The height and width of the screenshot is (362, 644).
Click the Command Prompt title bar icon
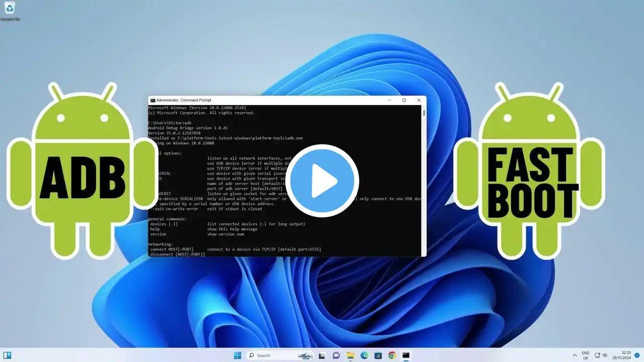point(152,100)
